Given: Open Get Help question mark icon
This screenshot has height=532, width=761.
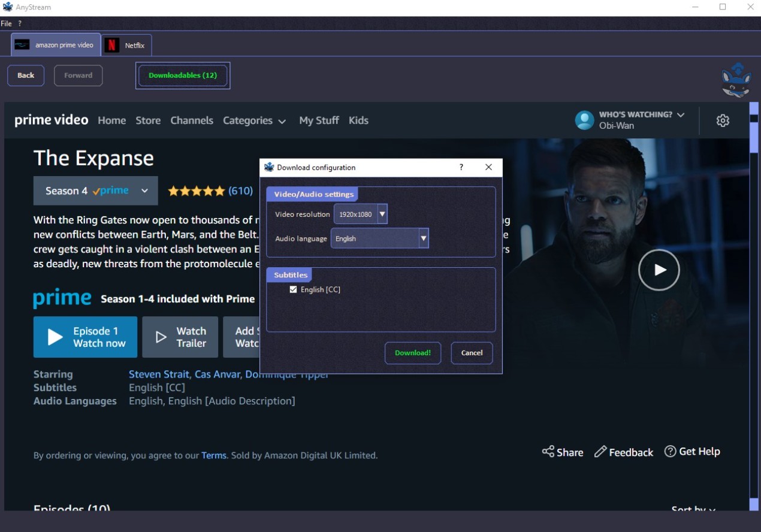Looking at the screenshot, I should click(670, 451).
